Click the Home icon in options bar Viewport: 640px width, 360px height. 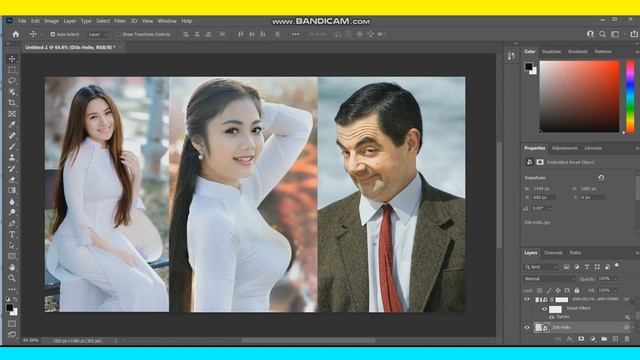click(x=16, y=34)
